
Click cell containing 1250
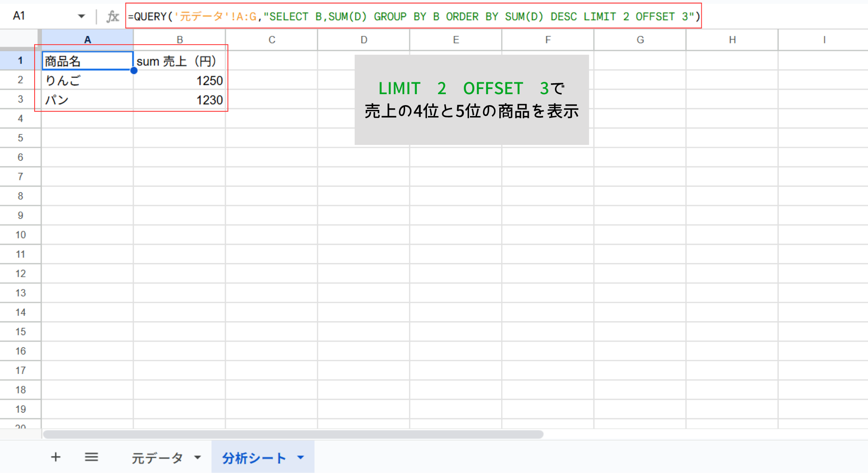[x=180, y=80]
